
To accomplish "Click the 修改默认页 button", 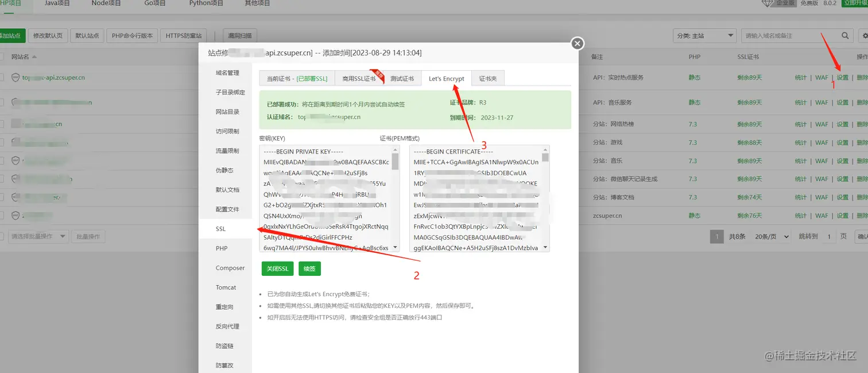I will point(48,36).
